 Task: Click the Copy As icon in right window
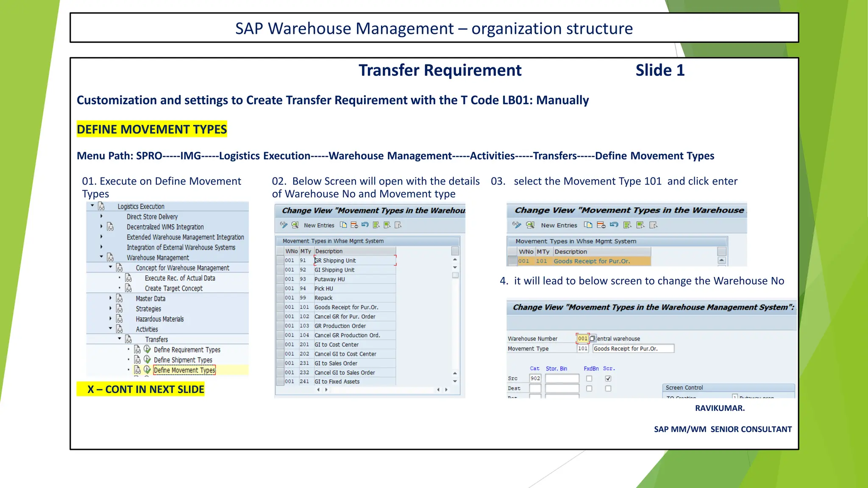click(x=588, y=225)
